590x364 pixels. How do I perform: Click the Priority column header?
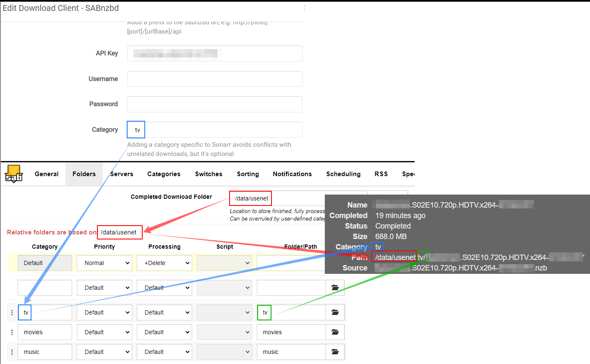tap(104, 247)
